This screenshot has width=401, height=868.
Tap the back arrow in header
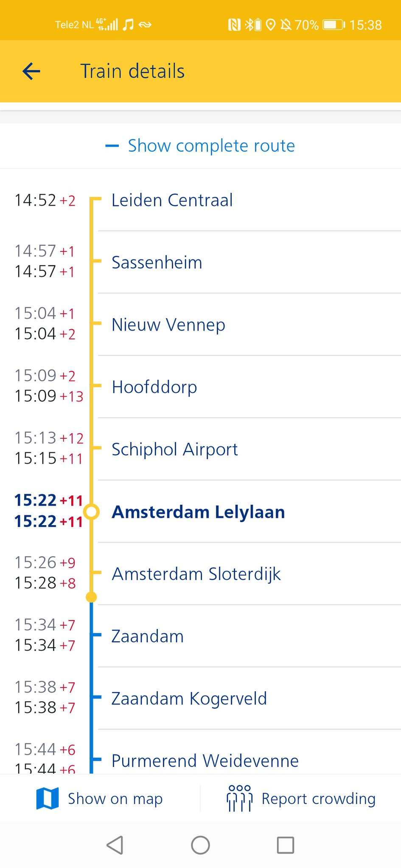coord(31,71)
